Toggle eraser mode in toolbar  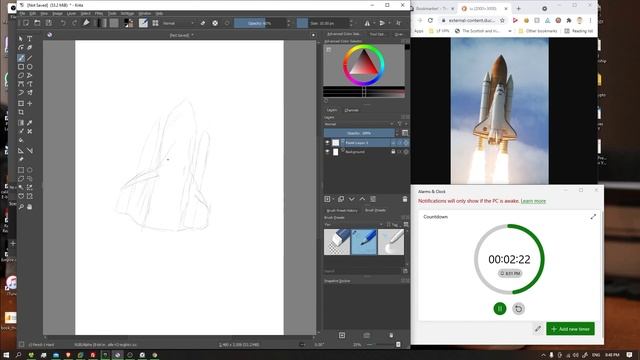pyautogui.click(x=203, y=23)
